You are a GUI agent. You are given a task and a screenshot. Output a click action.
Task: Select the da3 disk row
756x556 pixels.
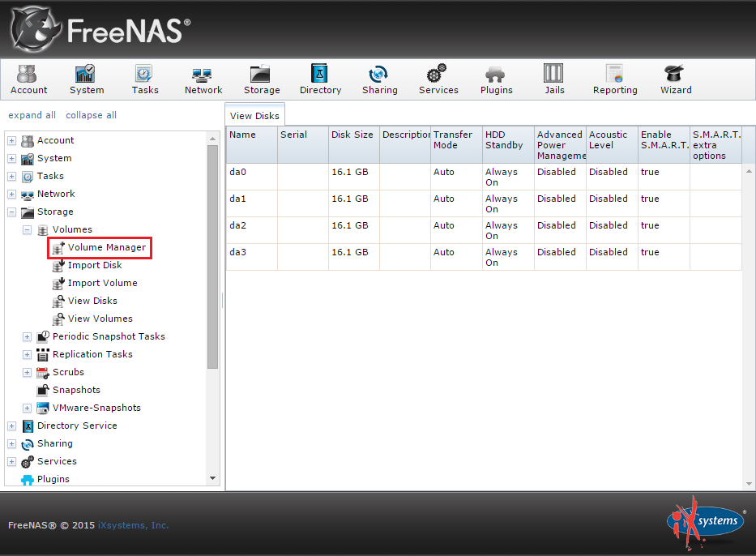[x=484, y=257]
